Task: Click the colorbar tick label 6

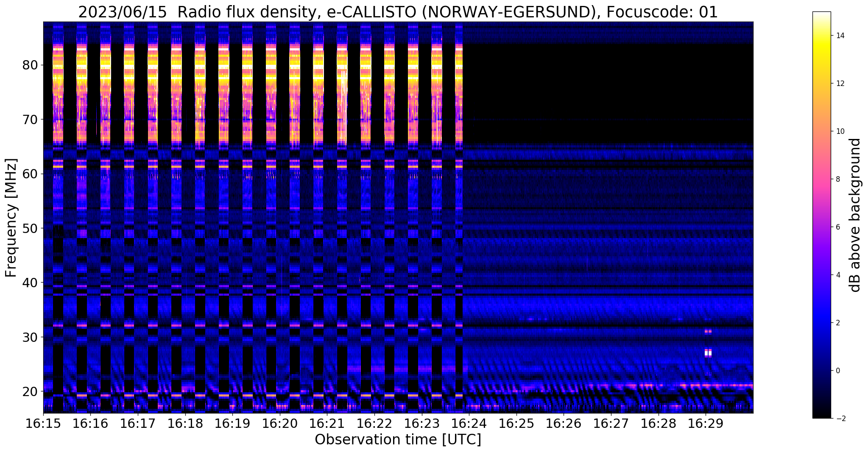Action: tap(838, 227)
